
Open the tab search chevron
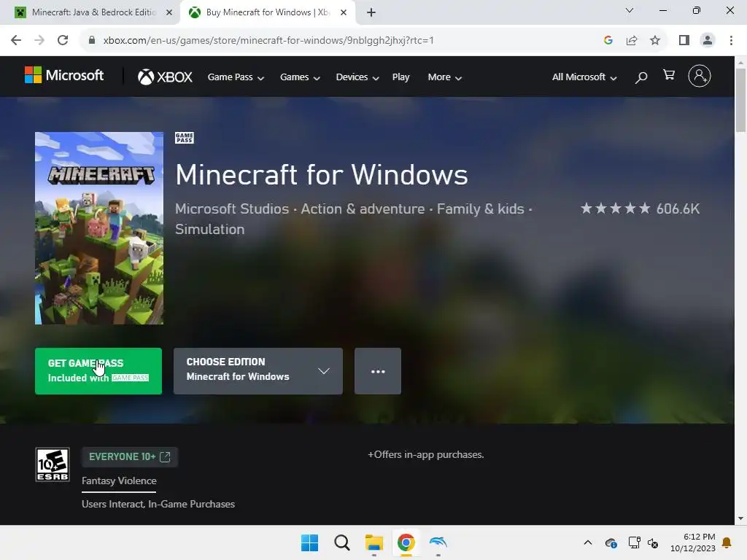[630, 10]
